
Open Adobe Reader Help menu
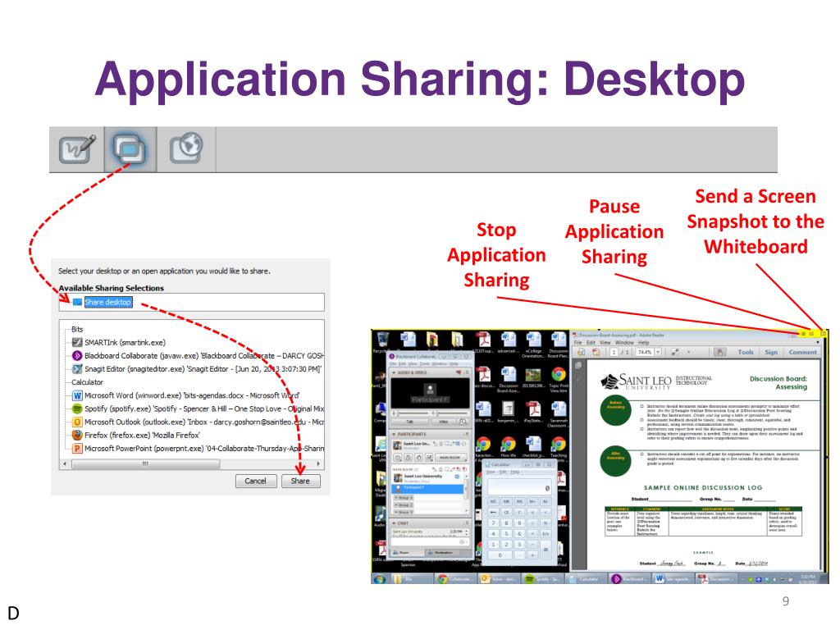(x=643, y=342)
